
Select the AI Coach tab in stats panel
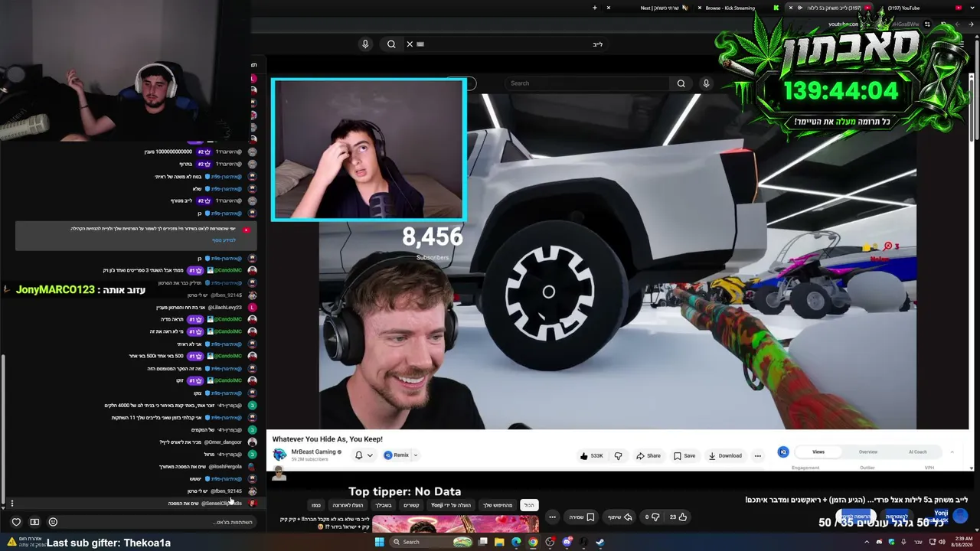click(x=917, y=452)
